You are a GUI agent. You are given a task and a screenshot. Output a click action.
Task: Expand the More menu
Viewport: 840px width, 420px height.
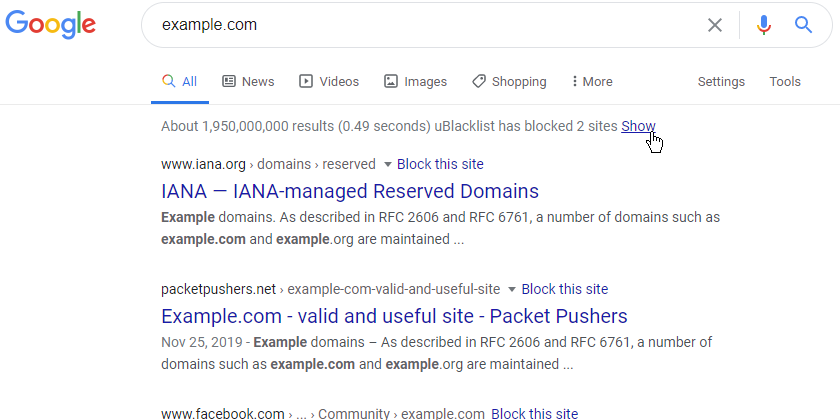click(592, 81)
